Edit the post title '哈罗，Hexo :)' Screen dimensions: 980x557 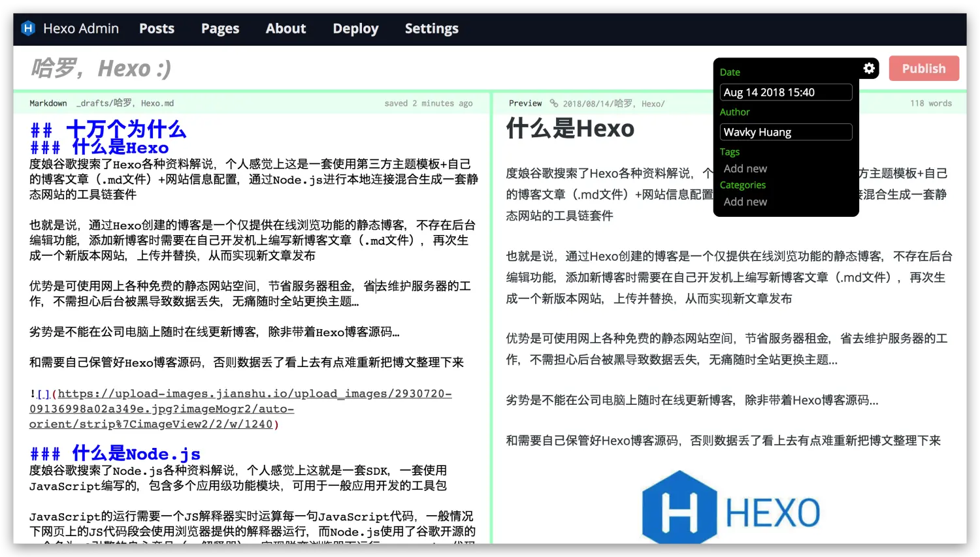[101, 69]
